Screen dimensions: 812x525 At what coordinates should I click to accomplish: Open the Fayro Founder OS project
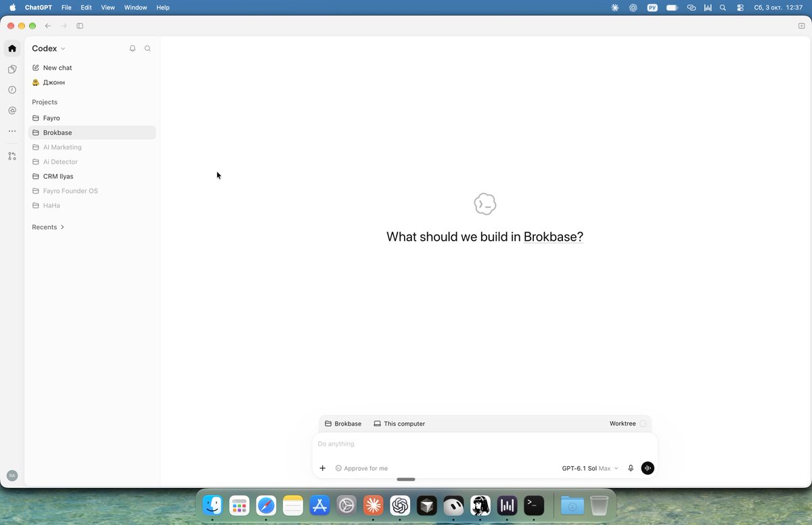pos(92,191)
